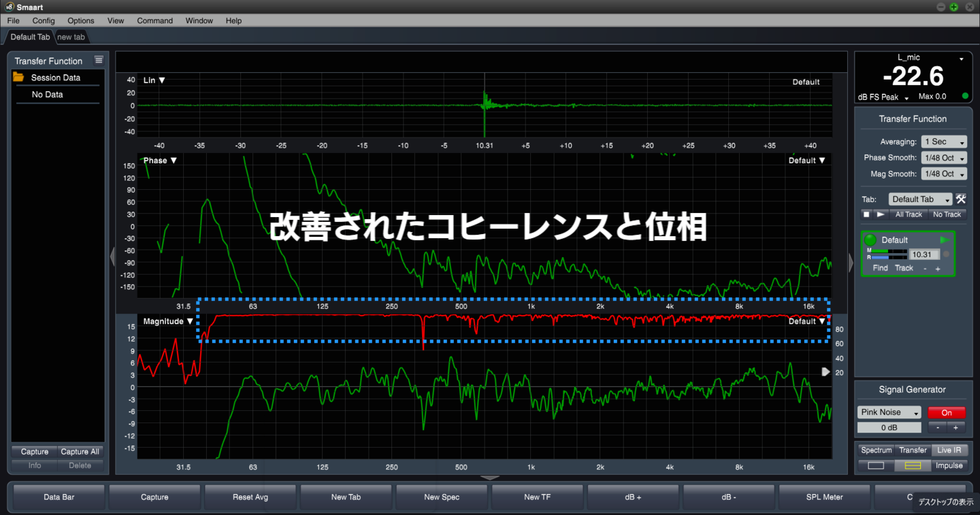This screenshot has width=980, height=515.
Task: Collapse the left data panel arrow
Action: [x=112, y=257]
